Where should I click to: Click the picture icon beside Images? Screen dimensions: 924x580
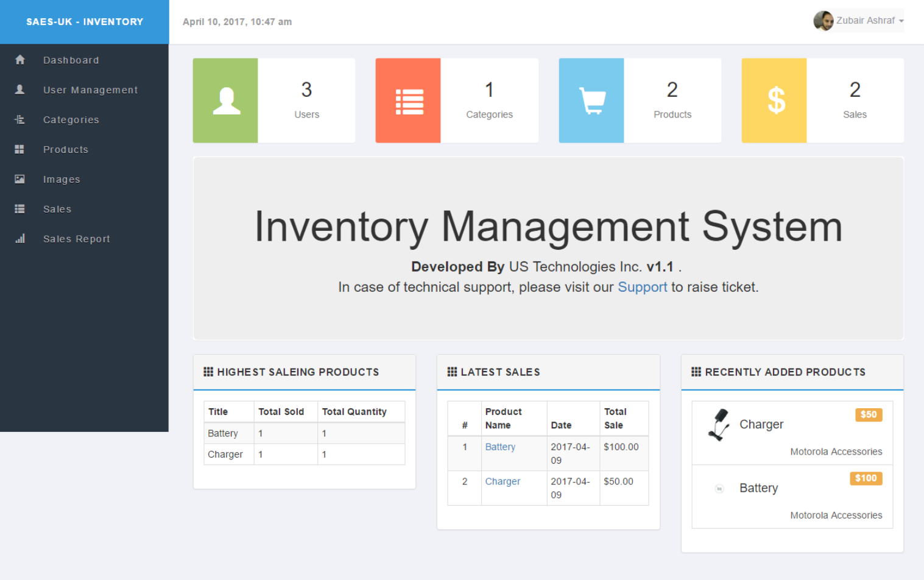20,179
